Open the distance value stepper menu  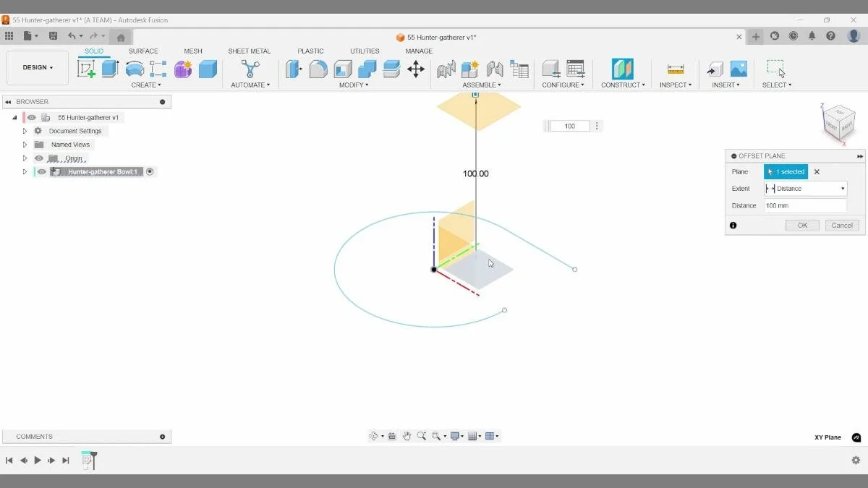pyautogui.click(x=596, y=125)
